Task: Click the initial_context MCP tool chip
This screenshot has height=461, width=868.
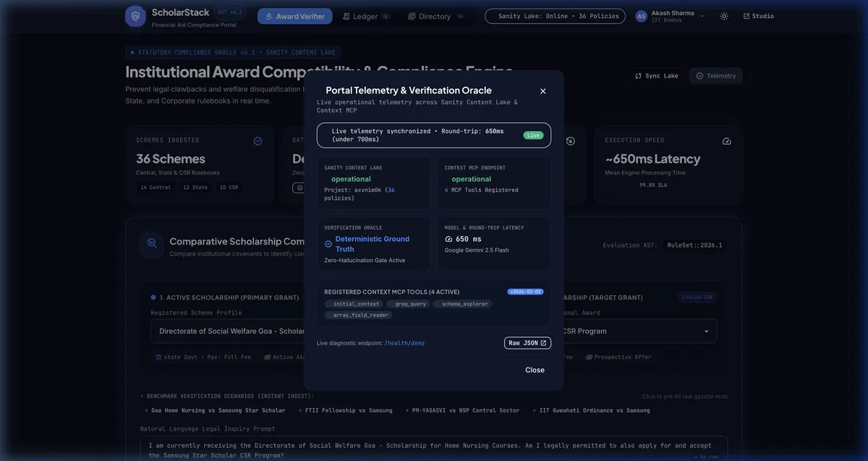Action: 352,304
